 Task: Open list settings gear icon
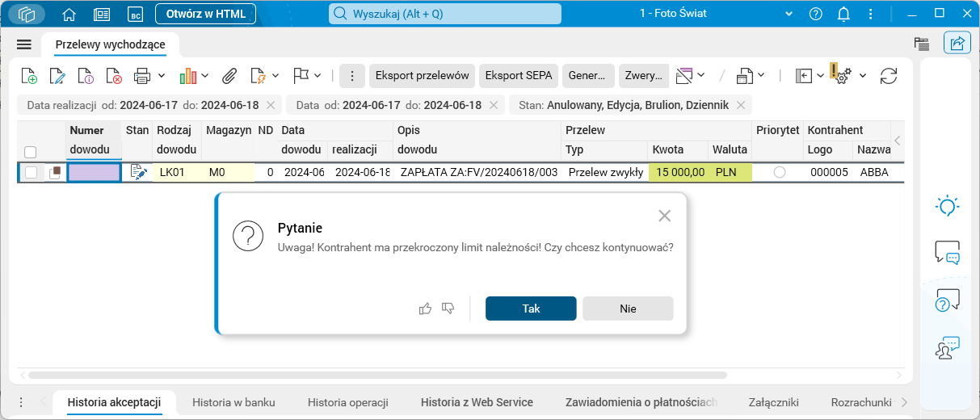click(842, 76)
